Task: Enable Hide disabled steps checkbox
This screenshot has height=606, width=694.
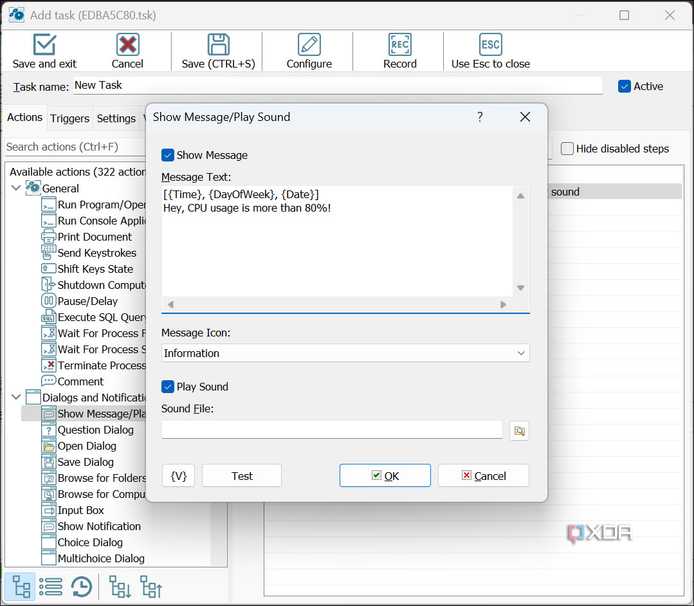Action: (x=567, y=148)
